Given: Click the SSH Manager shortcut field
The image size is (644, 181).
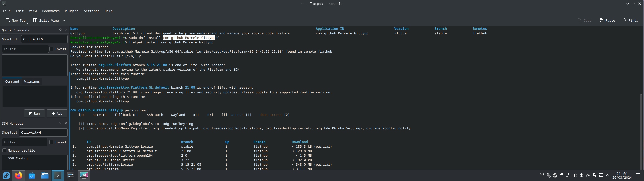Looking at the screenshot, I should click(x=43, y=132).
